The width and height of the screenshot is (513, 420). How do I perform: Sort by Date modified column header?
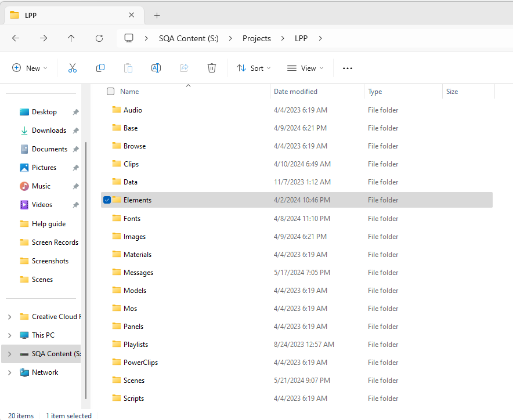pyautogui.click(x=295, y=92)
